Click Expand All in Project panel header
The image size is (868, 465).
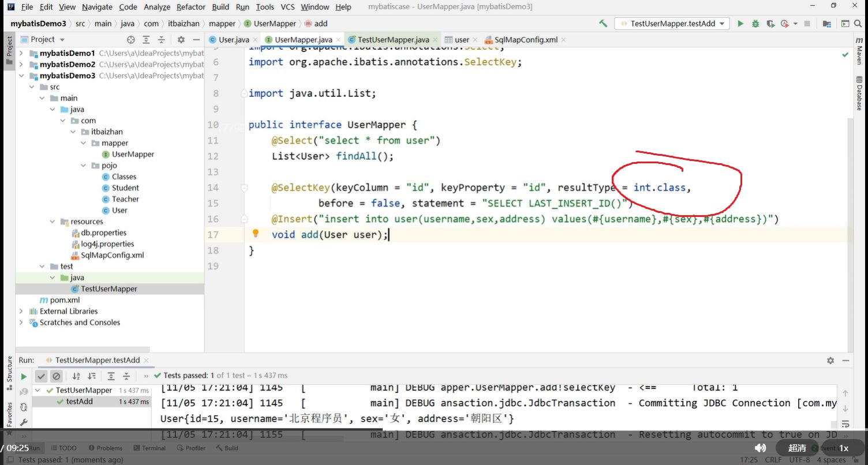147,39
